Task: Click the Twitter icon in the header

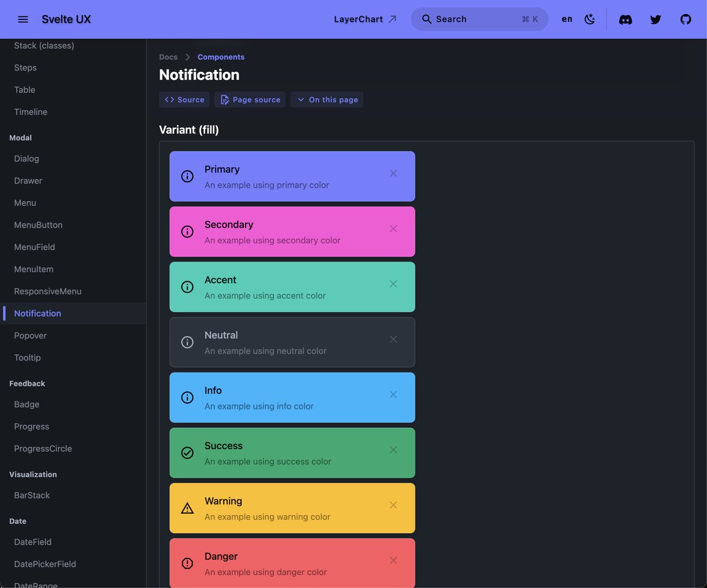Action: coord(655,19)
